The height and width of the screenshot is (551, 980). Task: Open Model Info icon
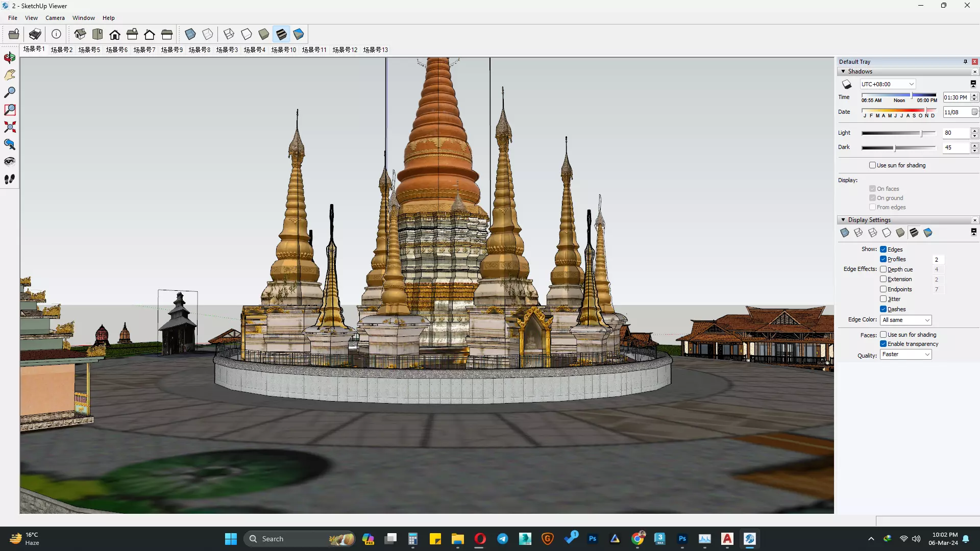click(56, 34)
